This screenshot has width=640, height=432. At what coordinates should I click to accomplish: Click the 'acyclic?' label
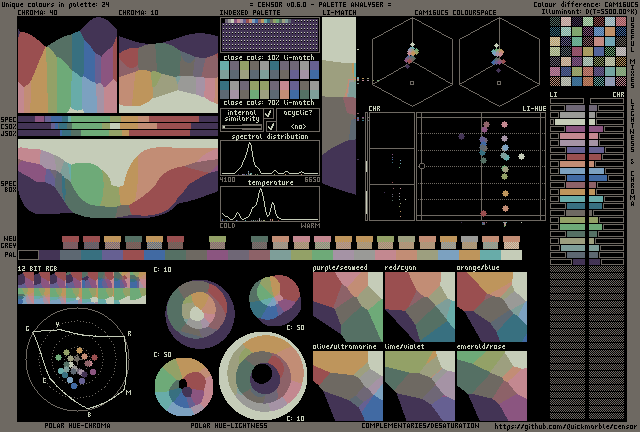298,113
